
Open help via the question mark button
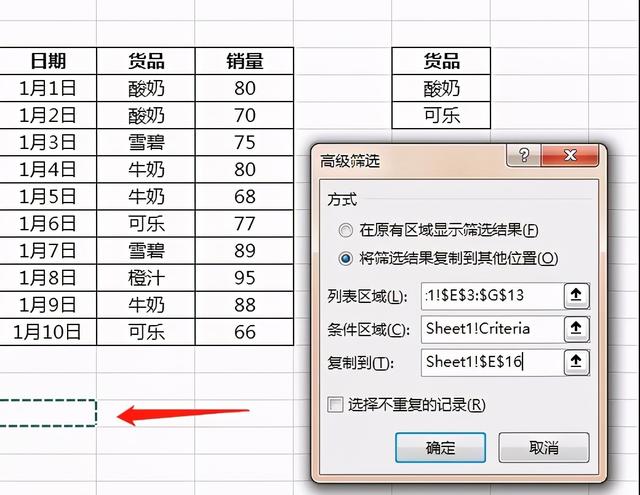(x=524, y=155)
